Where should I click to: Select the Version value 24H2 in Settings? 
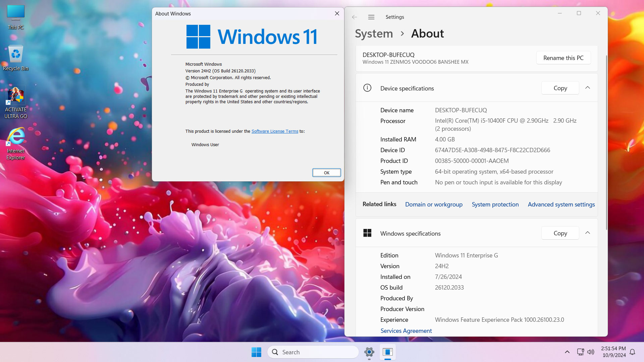(x=442, y=266)
